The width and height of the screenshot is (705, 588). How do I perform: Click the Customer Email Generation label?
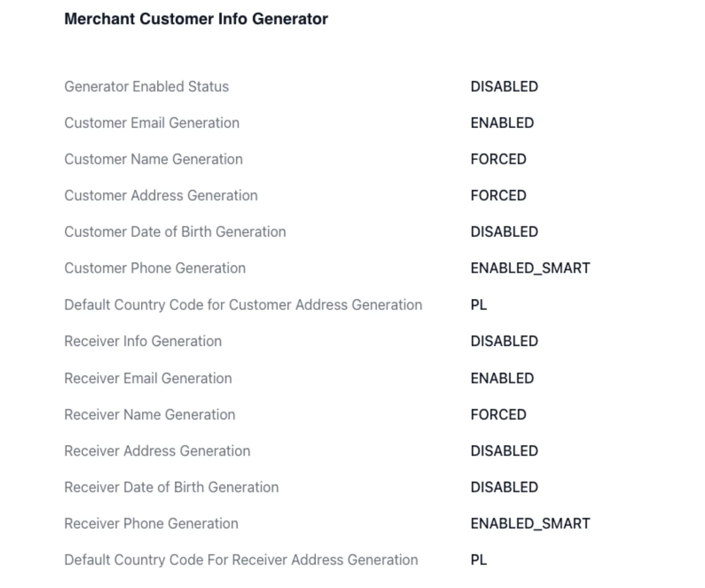coord(151,123)
